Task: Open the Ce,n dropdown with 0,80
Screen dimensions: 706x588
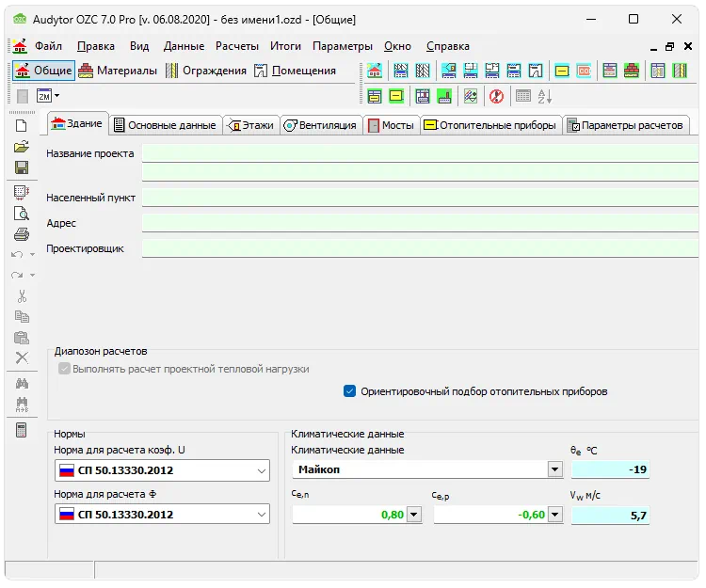Action: pos(414,515)
